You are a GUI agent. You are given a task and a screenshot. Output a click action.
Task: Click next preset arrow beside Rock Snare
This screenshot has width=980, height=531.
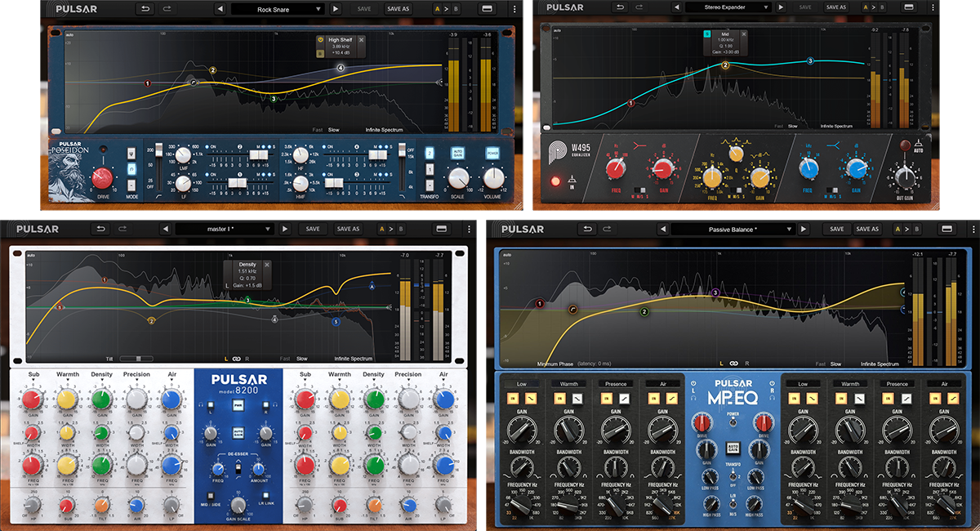336,9
